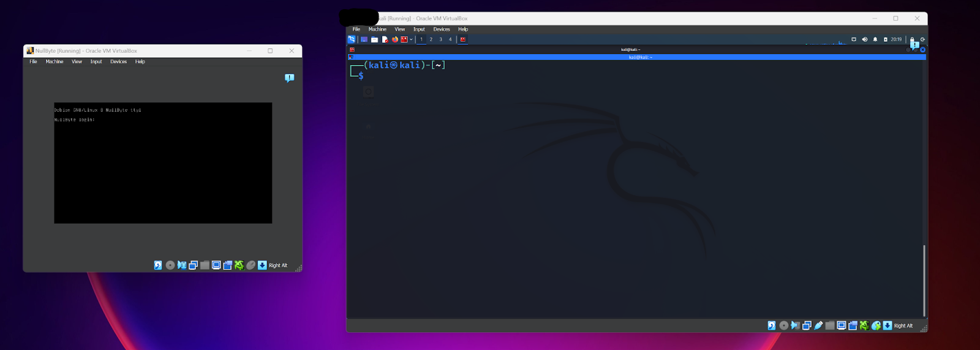Viewport: 980px width, 350px height.
Task: Click mouse integration icon in Kali status bar
Action: click(x=876, y=325)
